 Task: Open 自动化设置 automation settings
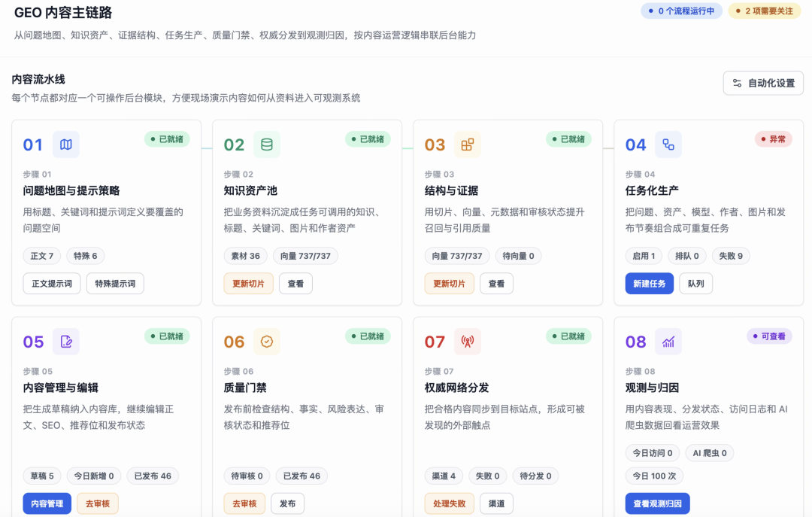click(x=763, y=83)
